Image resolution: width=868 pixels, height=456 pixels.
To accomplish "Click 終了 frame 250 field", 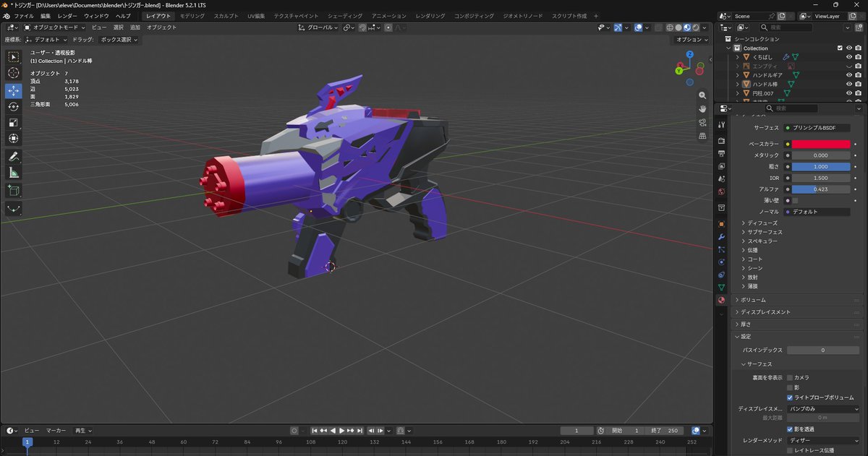I will (664, 431).
